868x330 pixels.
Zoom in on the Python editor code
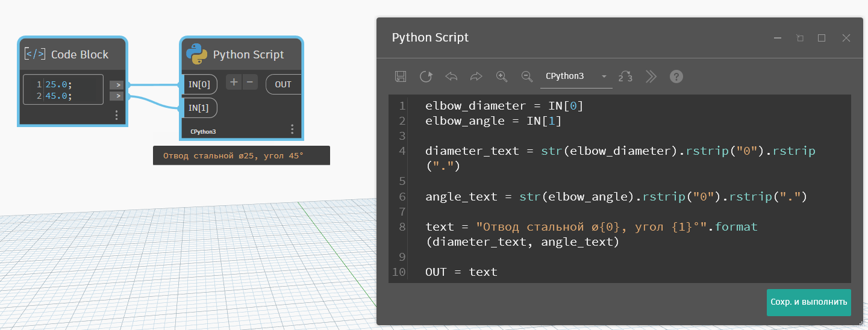502,76
